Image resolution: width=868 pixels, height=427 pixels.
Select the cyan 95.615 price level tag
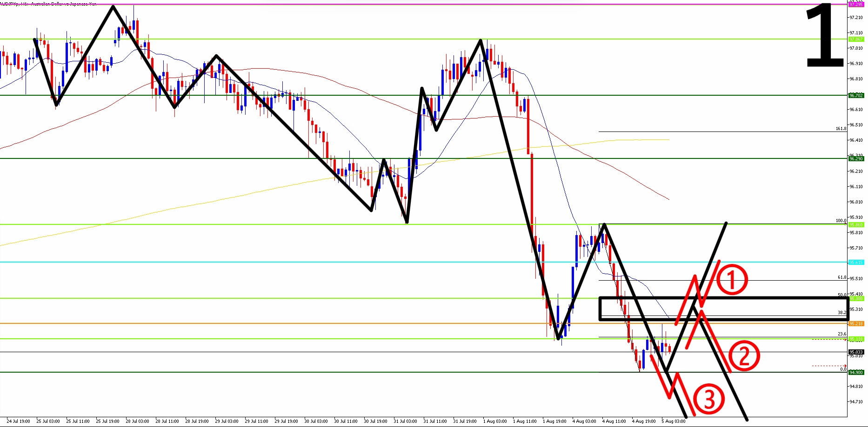[856, 262]
